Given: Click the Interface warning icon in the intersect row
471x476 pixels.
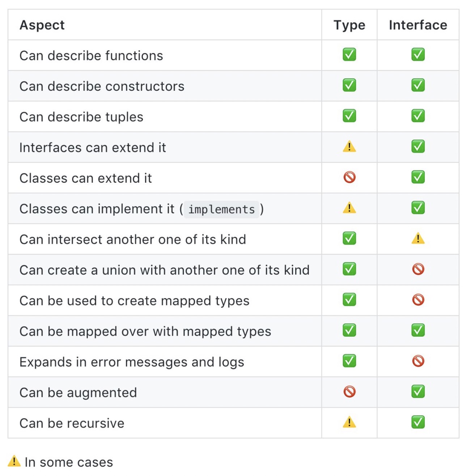Looking at the screenshot, I should (418, 239).
